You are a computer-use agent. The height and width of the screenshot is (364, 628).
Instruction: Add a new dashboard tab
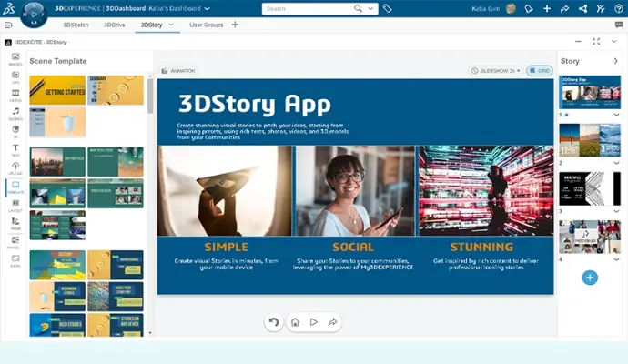[235, 25]
